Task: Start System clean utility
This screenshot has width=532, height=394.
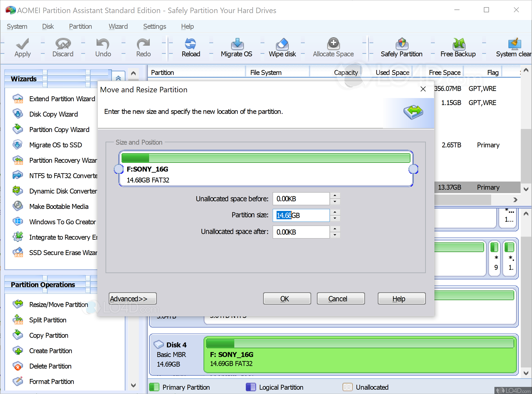Action: pos(514,48)
